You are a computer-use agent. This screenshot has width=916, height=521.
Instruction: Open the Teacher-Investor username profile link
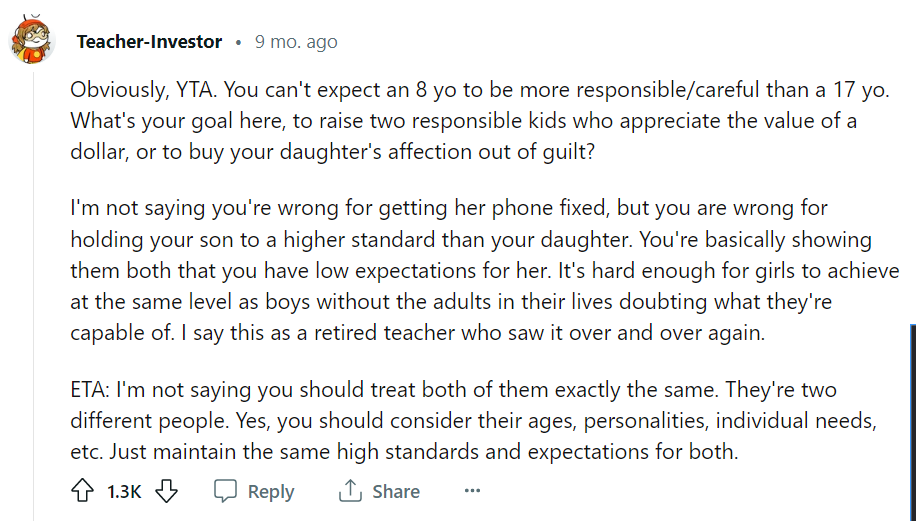pyautogui.click(x=149, y=41)
